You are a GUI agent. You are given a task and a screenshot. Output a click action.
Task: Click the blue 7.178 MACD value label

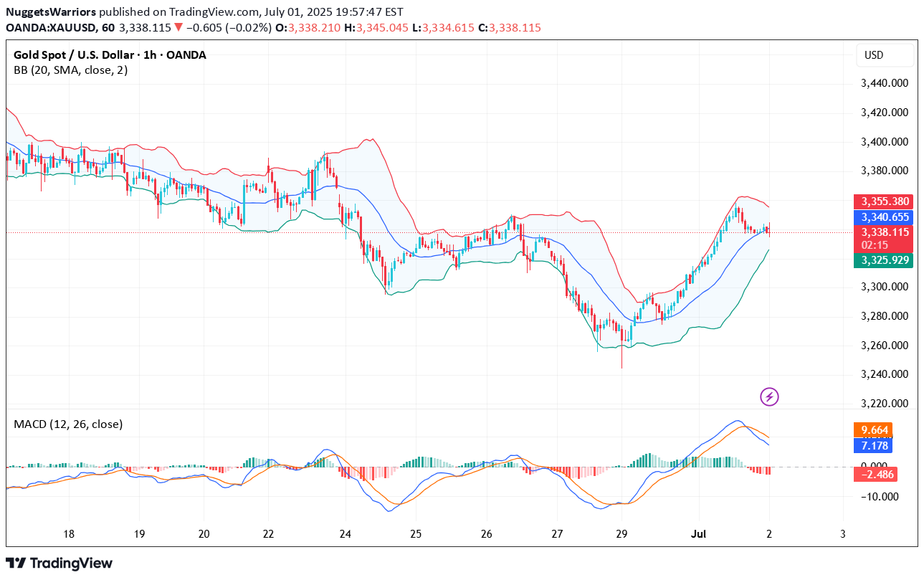pos(875,446)
